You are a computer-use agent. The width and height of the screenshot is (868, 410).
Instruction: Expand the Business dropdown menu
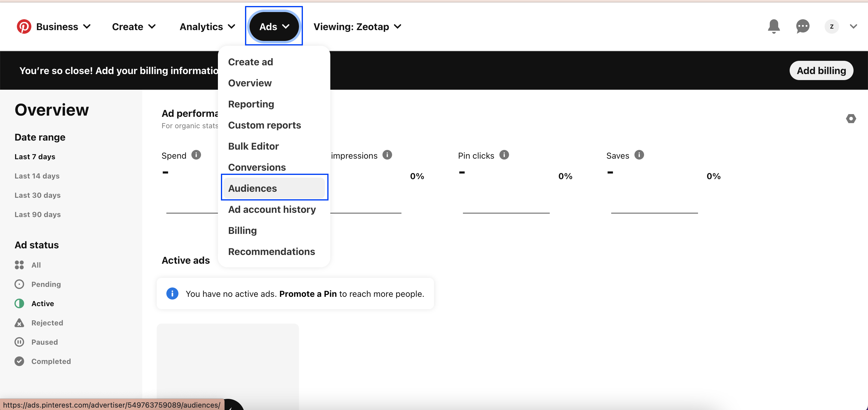click(63, 26)
